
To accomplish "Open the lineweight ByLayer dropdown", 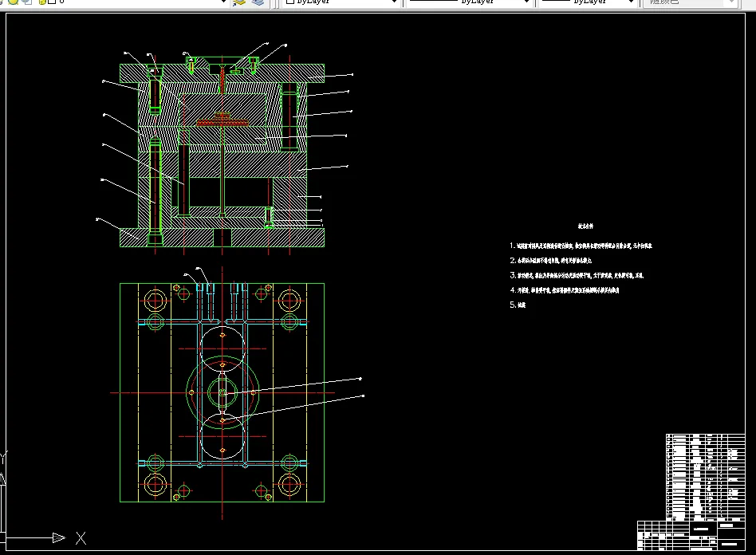I will pyautogui.click(x=587, y=2).
